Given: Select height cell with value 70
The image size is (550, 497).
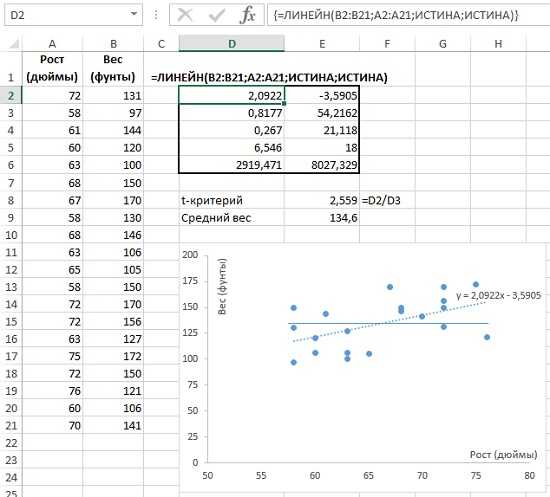Looking at the screenshot, I should coord(52,425).
